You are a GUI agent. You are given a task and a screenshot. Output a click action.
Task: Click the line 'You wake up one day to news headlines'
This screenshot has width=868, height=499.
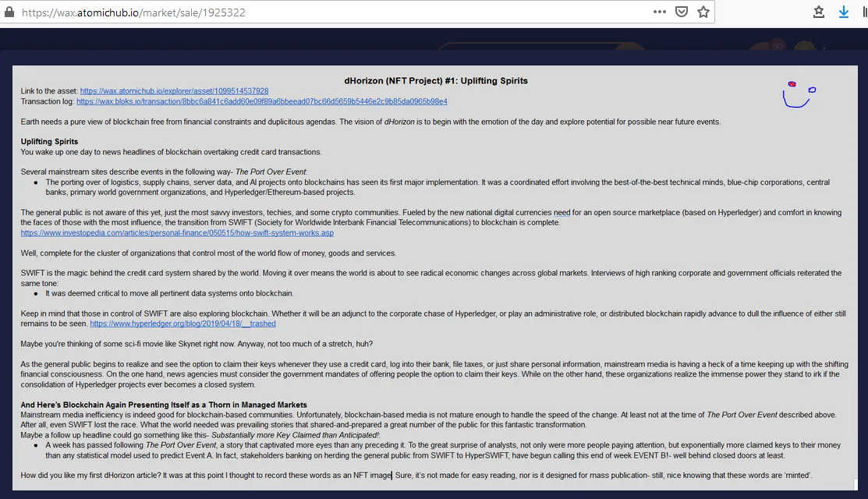[171, 152]
